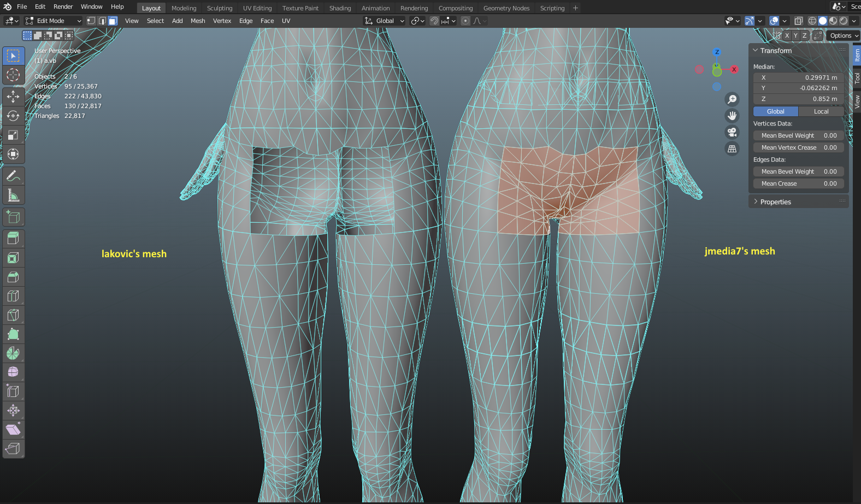Open the Mesh menu
861x504 pixels.
(198, 21)
